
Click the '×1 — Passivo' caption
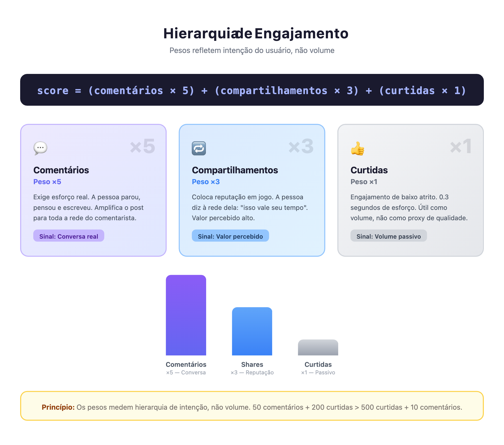click(318, 372)
